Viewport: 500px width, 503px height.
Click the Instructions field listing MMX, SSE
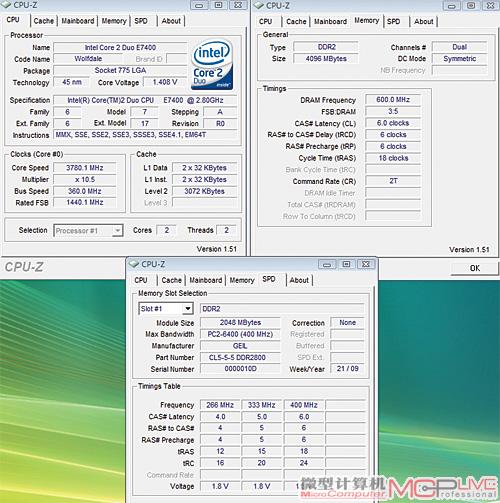pyautogui.click(x=145, y=135)
